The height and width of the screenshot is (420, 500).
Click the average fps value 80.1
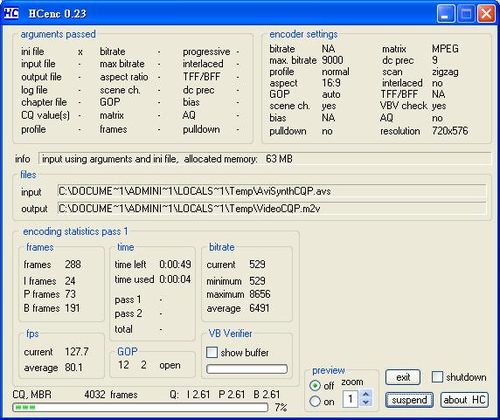(74, 367)
